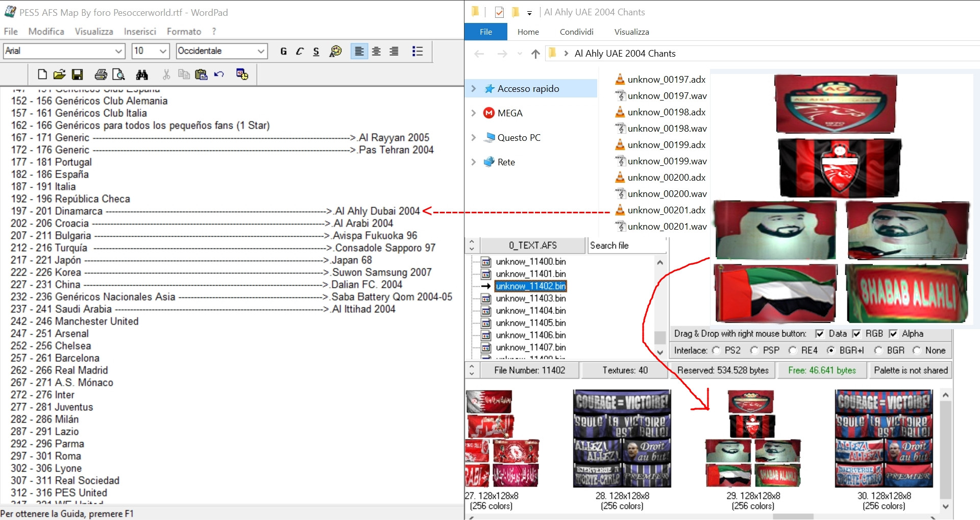Cut selection with scissors icon
Screen dimensions: 980x520
tap(166, 75)
